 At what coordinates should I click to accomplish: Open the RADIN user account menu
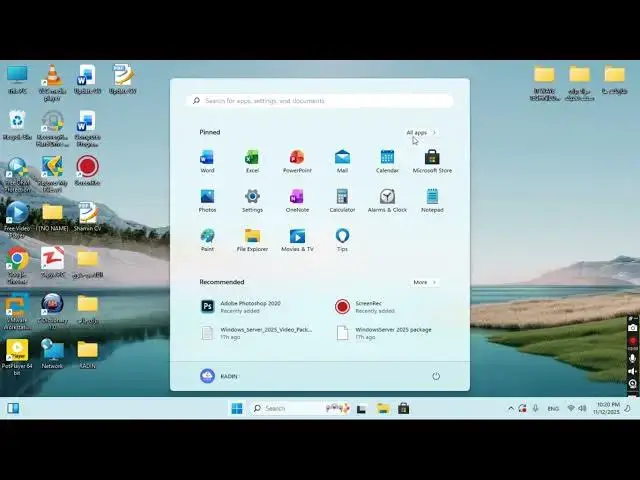(x=219, y=376)
